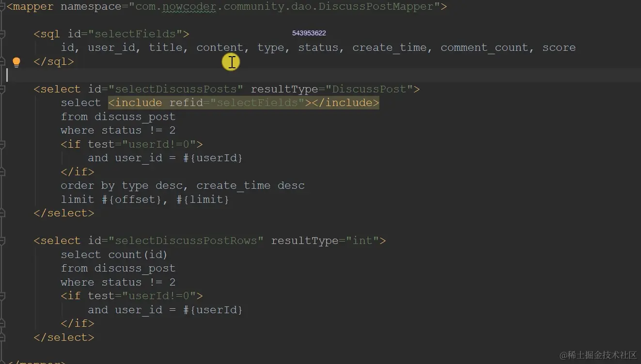Screen dimensions: 641x364
Task: Click "discuss_post" in the selectDiscussPostRows query
Action: click(135, 268)
